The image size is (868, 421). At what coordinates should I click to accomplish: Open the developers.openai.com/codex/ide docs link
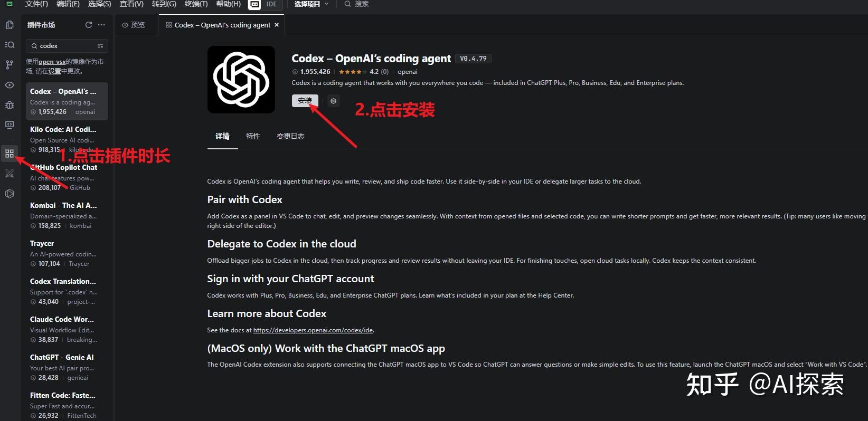[313, 330]
